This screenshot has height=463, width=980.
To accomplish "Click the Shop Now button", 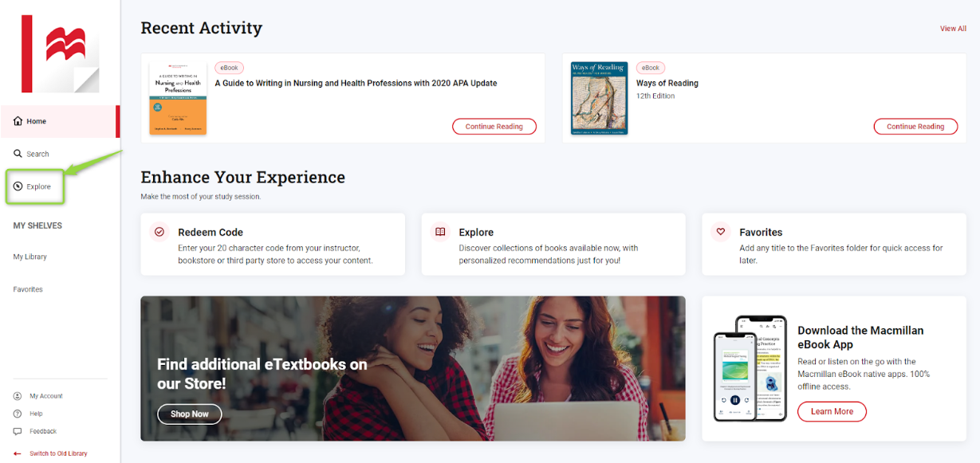I will click(x=190, y=414).
